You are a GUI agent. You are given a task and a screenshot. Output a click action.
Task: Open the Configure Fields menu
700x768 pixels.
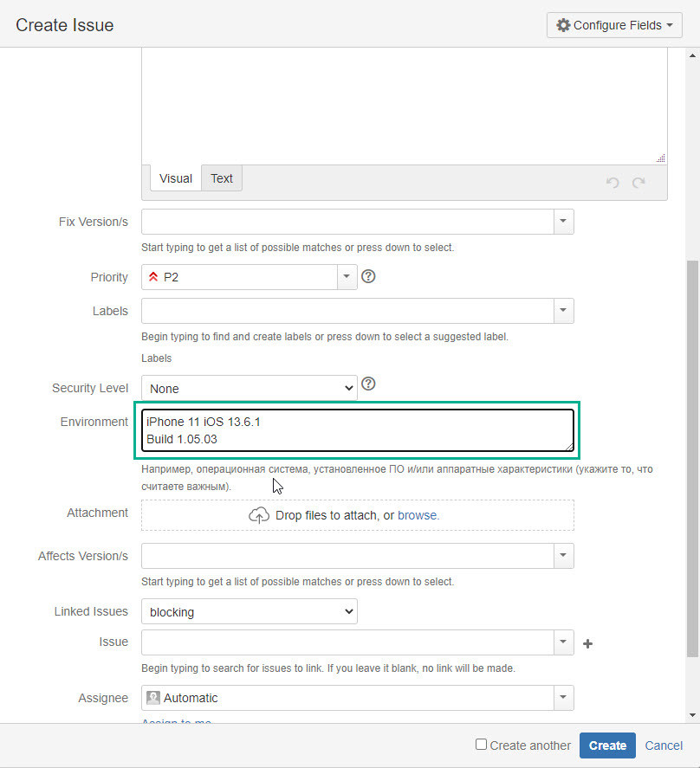(x=614, y=25)
